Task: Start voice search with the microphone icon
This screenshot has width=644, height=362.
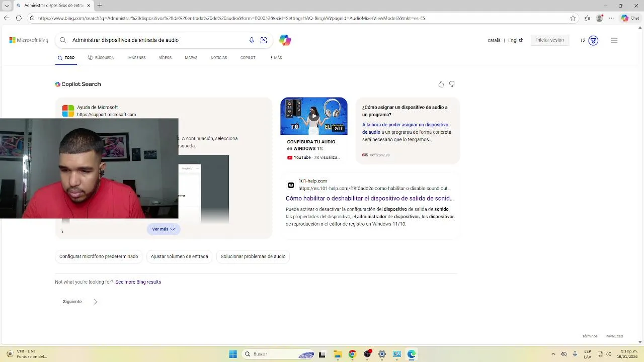Action: tap(252, 40)
